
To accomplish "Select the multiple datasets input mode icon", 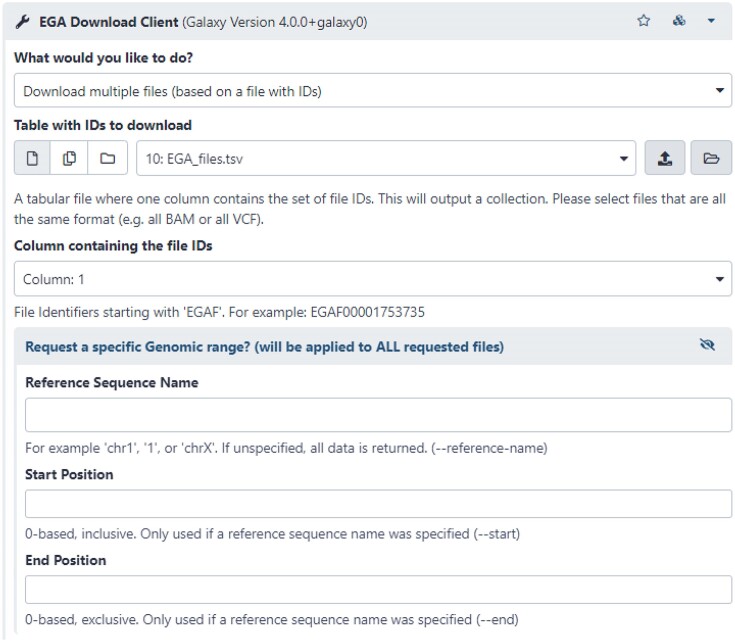I will coord(69,158).
